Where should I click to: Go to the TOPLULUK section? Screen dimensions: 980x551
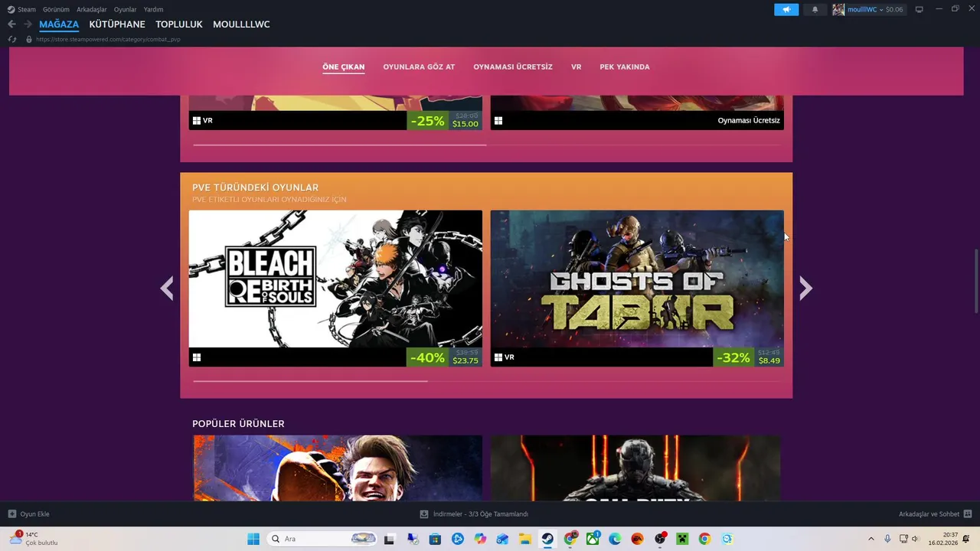179,24
